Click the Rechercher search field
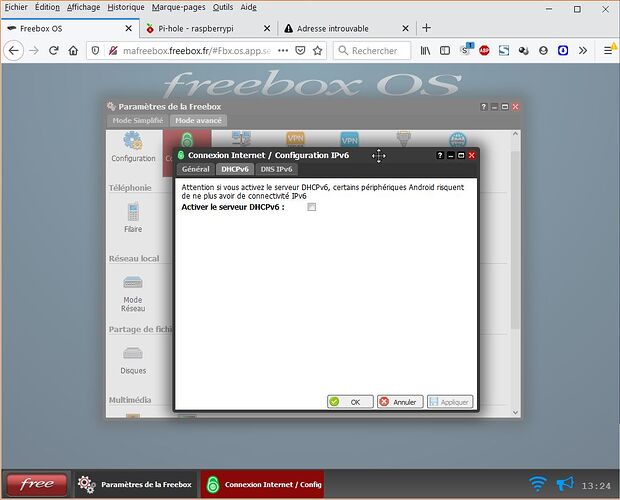Viewport: 620px width, 500px height. coord(372,51)
